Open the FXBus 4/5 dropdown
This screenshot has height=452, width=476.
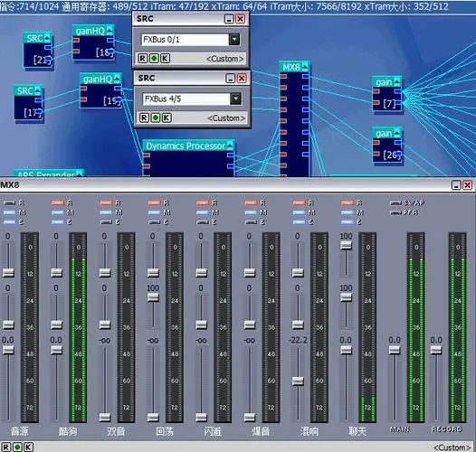(x=235, y=99)
